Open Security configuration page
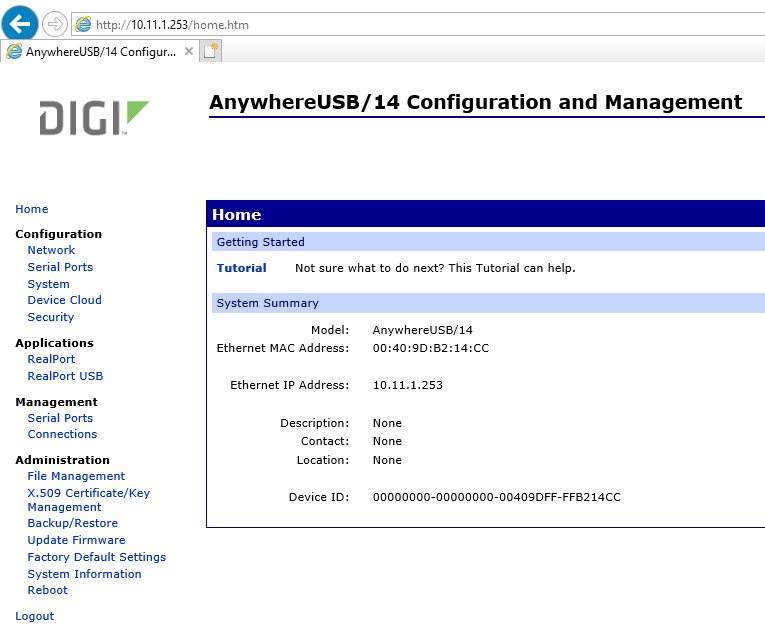The height and width of the screenshot is (636, 765). (x=50, y=317)
